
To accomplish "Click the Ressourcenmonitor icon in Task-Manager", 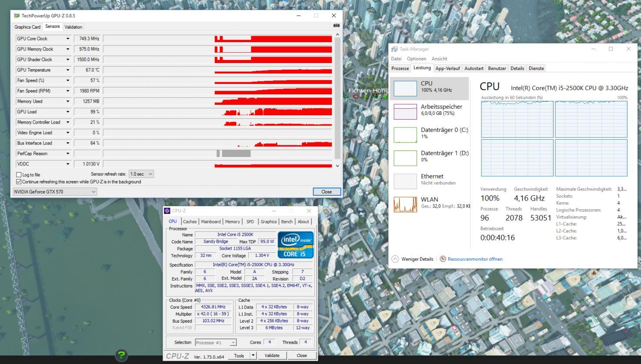I will pos(443,259).
